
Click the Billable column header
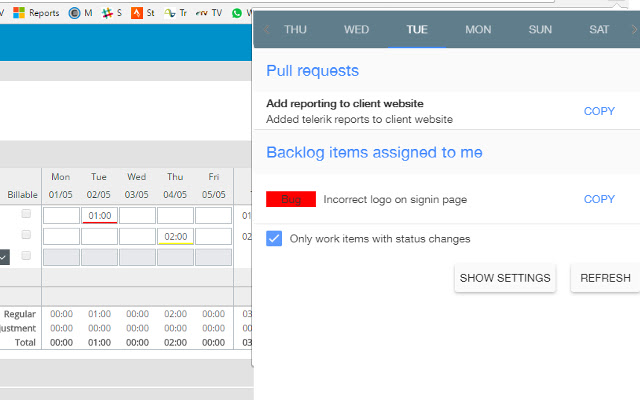(22, 195)
